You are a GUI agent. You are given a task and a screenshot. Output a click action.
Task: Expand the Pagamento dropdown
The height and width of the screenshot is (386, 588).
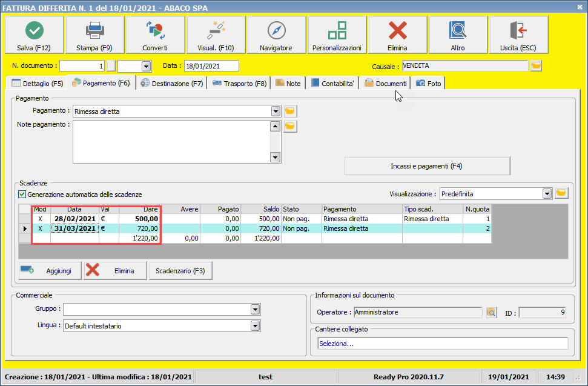tap(276, 111)
